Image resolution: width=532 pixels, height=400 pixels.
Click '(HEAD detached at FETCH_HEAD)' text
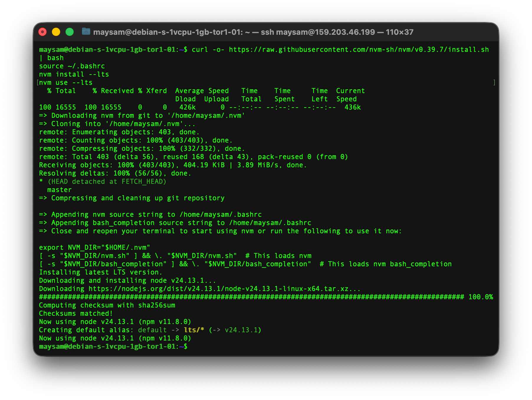coord(107,181)
